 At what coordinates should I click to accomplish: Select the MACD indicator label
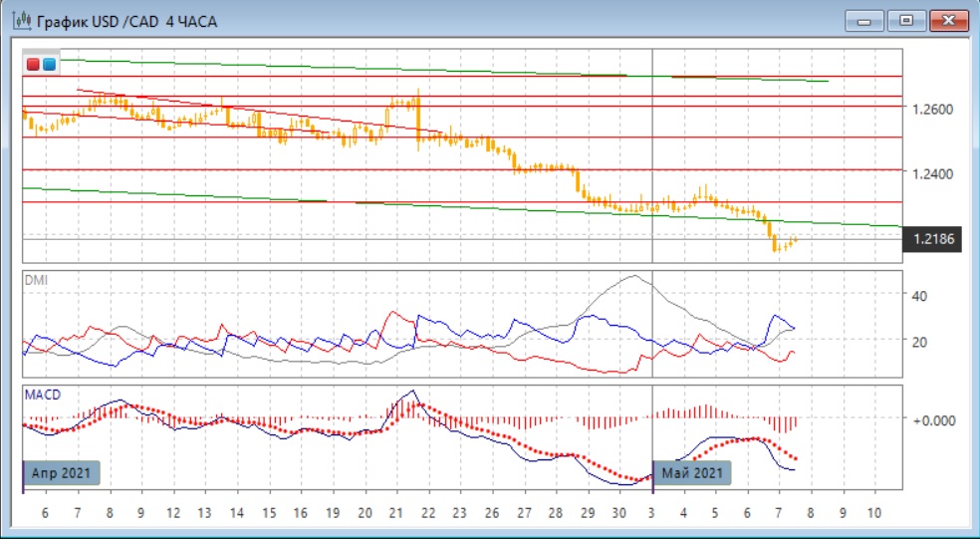42,395
